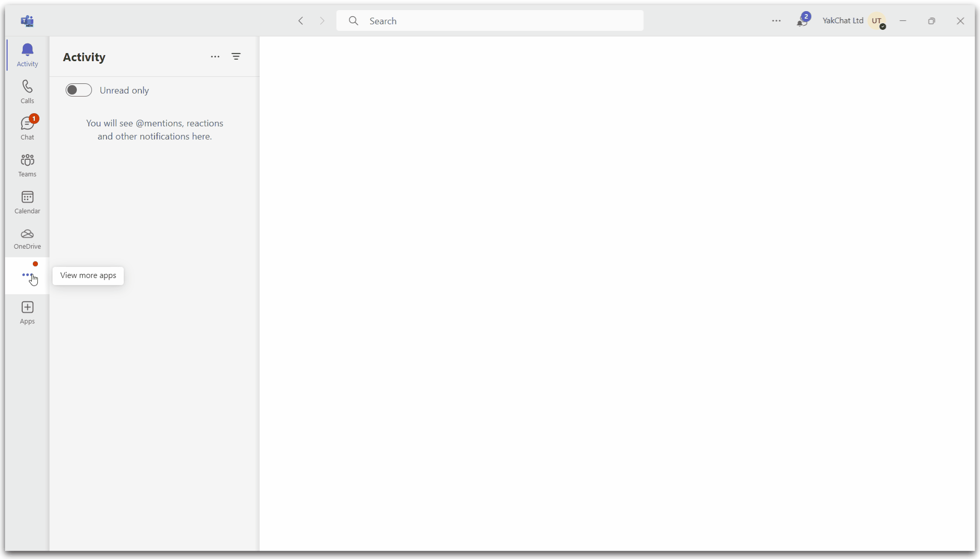This screenshot has height=559, width=980.
Task: Open the notifications bell icon
Action: pyautogui.click(x=802, y=21)
